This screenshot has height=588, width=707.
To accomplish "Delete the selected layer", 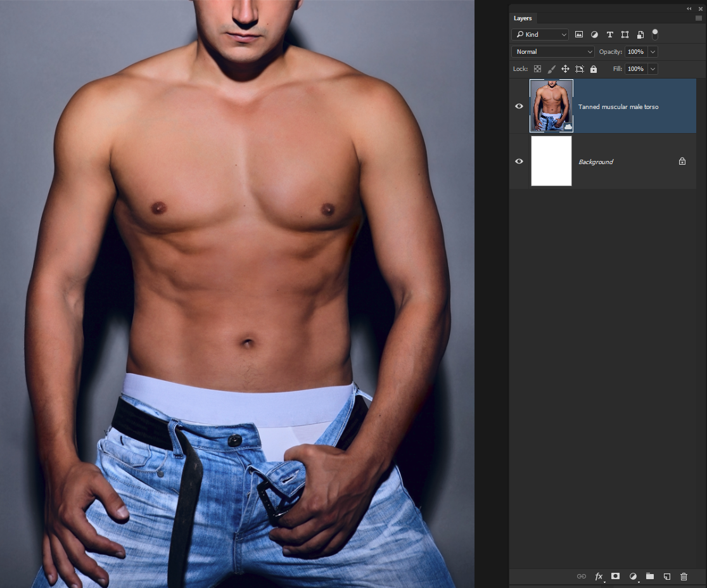I will [x=684, y=576].
